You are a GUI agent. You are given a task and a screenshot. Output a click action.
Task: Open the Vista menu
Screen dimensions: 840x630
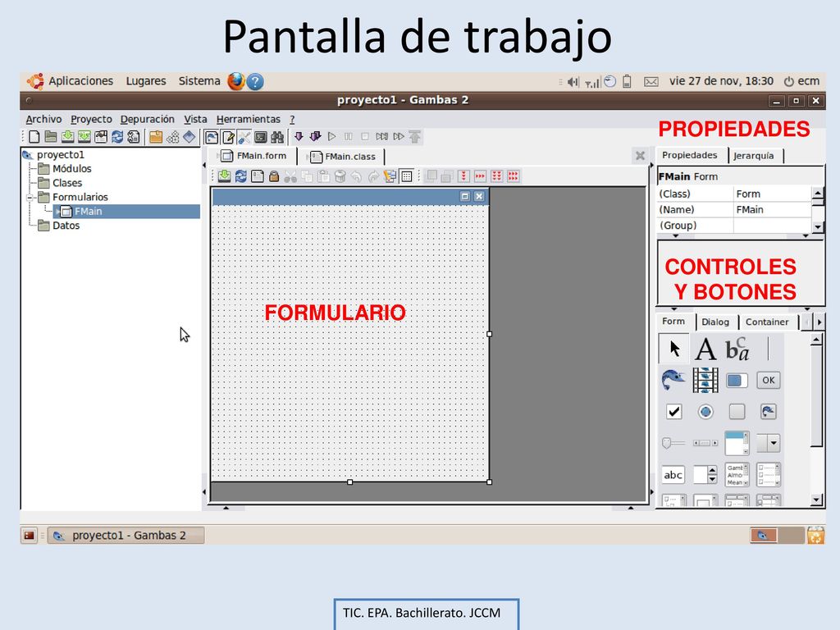pos(195,120)
